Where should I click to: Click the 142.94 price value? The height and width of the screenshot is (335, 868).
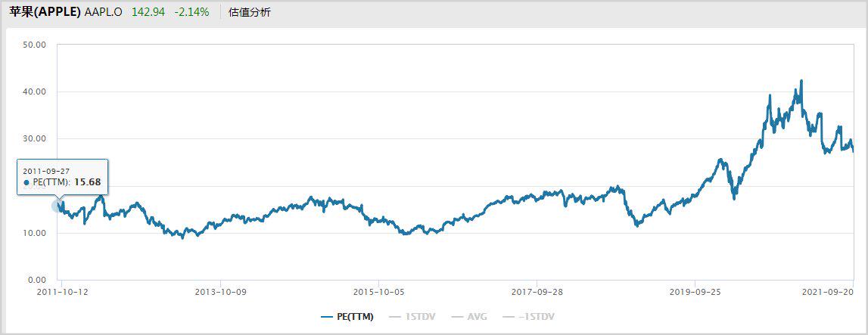tap(148, 12)
